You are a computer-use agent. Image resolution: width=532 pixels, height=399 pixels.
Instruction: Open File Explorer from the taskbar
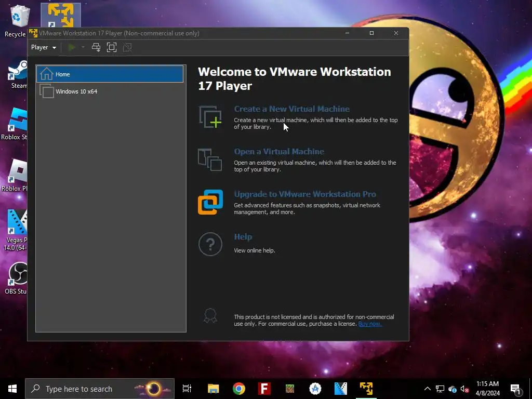click(214, 389)
